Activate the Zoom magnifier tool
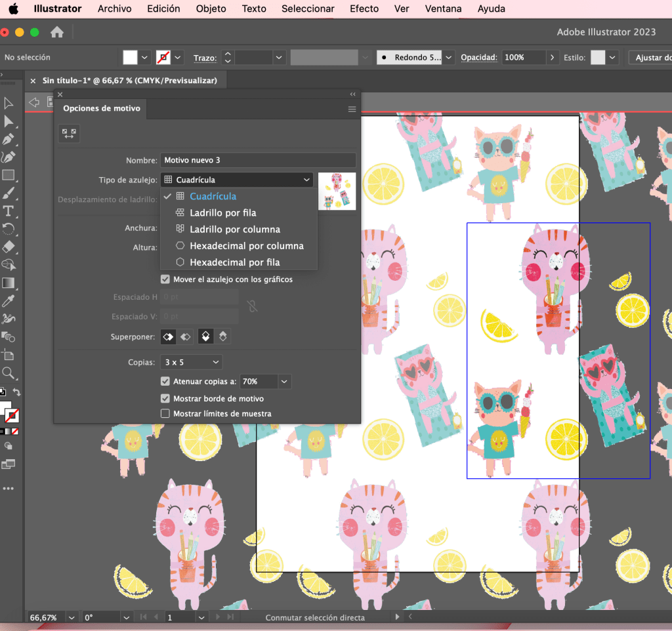Image resolution: width=672 pixels, height=631 pixels. coord(9,373)
